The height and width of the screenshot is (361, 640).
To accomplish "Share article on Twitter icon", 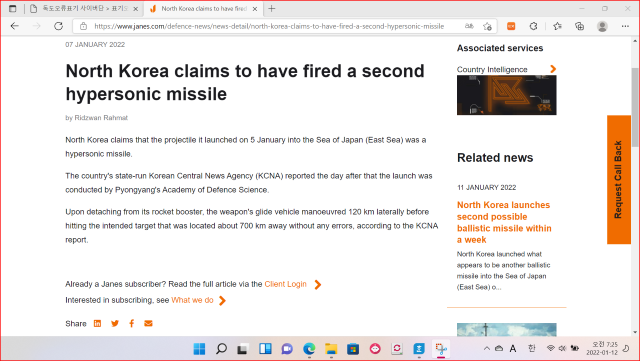I will pos(115,323).
